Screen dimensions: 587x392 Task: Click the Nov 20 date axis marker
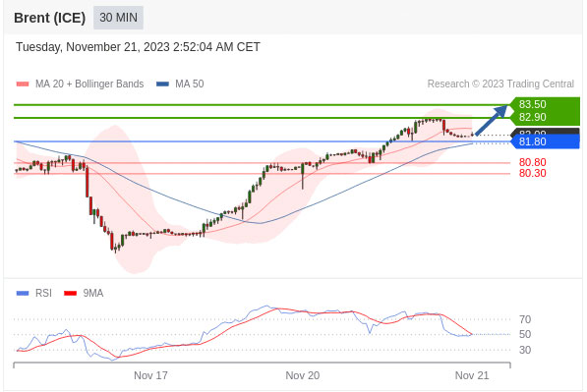303,375
